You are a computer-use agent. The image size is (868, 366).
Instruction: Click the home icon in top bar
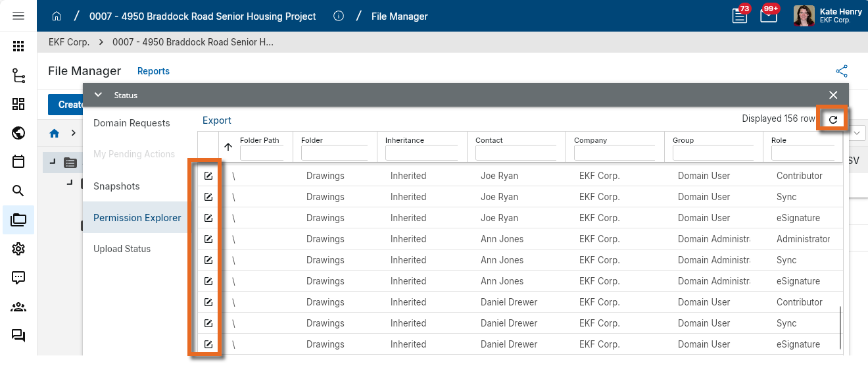tap(57, 16)
